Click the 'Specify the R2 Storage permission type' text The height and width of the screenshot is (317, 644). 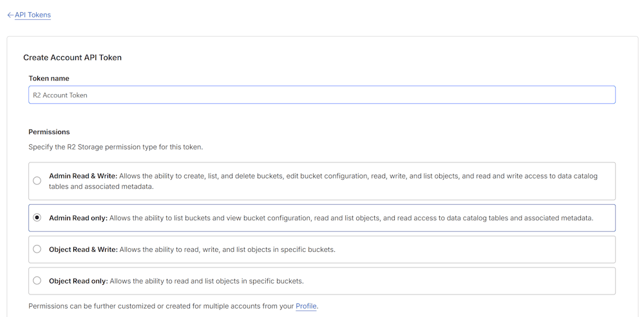[115, 147]
